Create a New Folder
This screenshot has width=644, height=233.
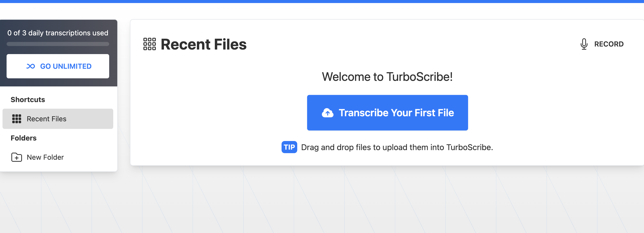[x=45, y=157]
